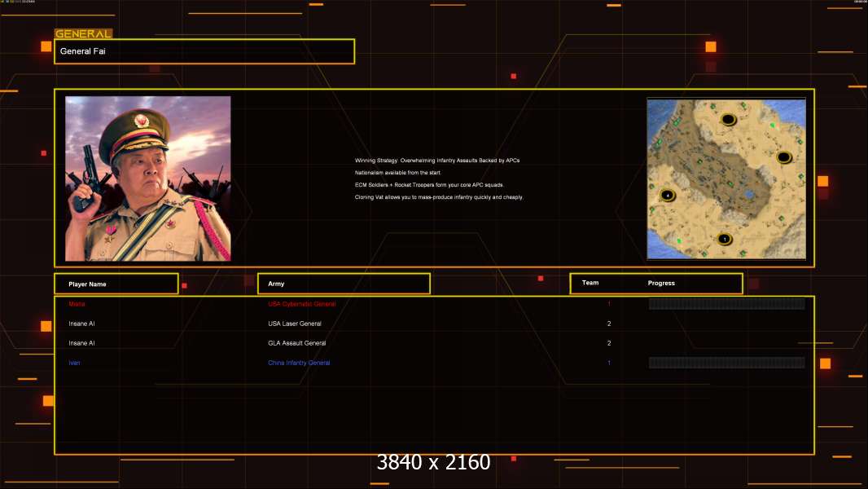Click the Progress column header
Viewport: 868px width, 489px height.
coord(661,283)
